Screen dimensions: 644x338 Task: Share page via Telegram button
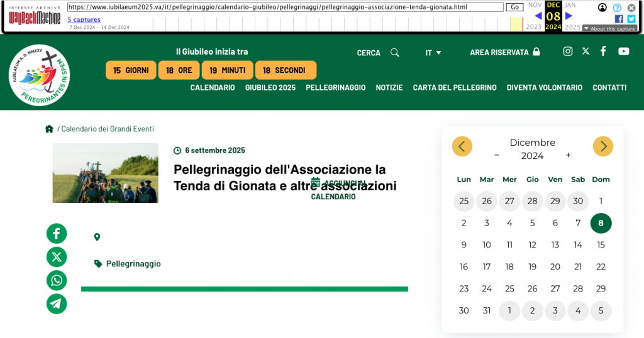[57, 303]
